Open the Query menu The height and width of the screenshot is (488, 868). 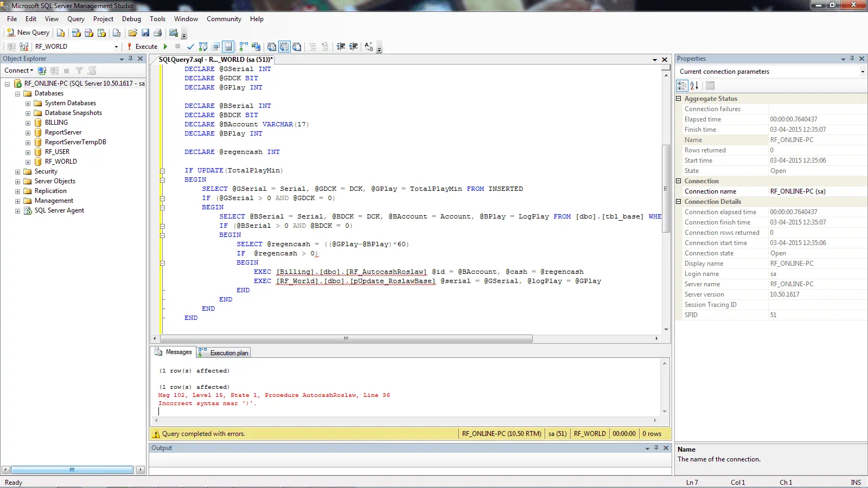[76, 19]
